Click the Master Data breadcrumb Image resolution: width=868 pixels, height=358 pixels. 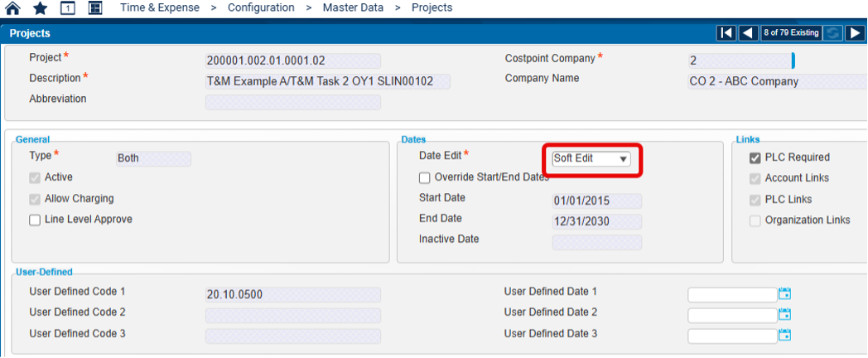click(353, 7)
